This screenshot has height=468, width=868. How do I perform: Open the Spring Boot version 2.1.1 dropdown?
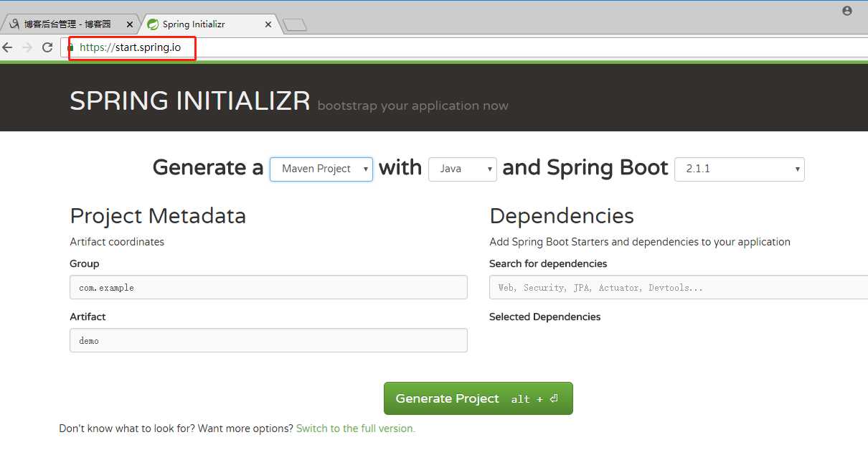[740, 169]
